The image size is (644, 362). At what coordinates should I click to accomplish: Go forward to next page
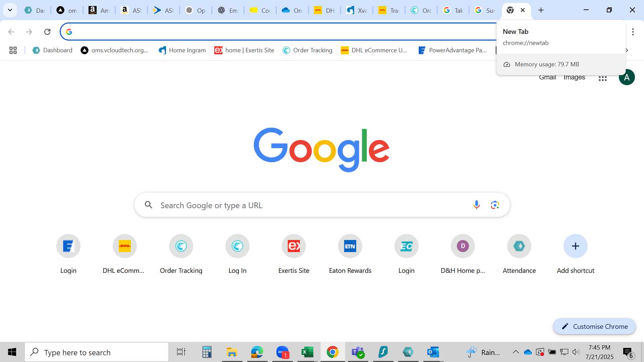pos(29,32)
